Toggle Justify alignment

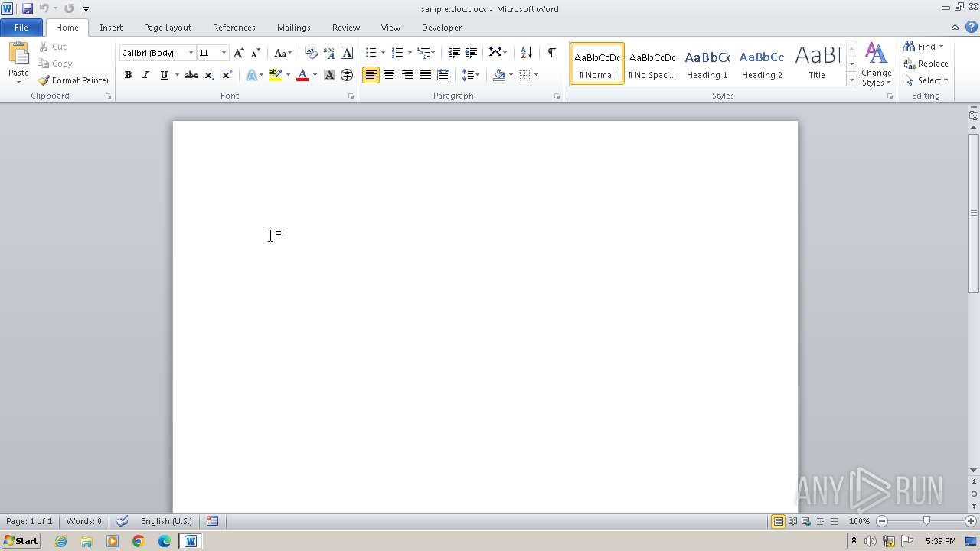click(x=425, y=75)
